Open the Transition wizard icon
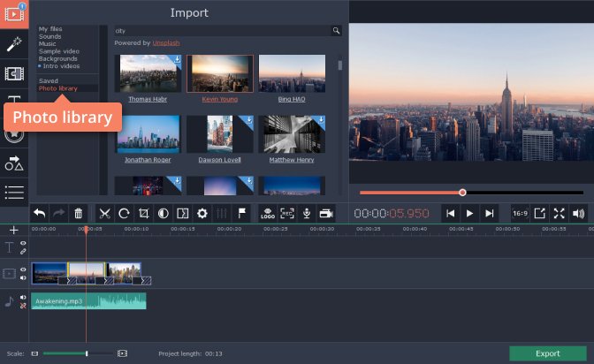The height and width of the screenshot is (364, 594). coord(183,214)
